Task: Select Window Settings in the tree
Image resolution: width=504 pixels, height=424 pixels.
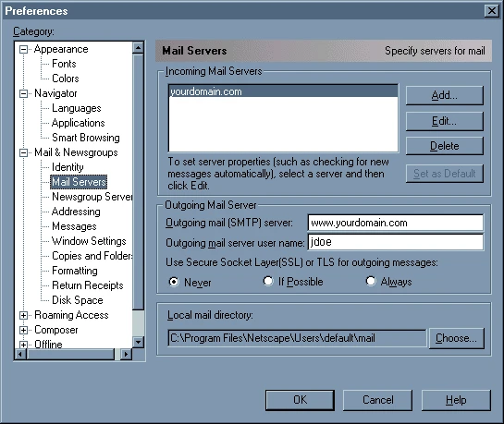Action: click(x=89, y=241)
